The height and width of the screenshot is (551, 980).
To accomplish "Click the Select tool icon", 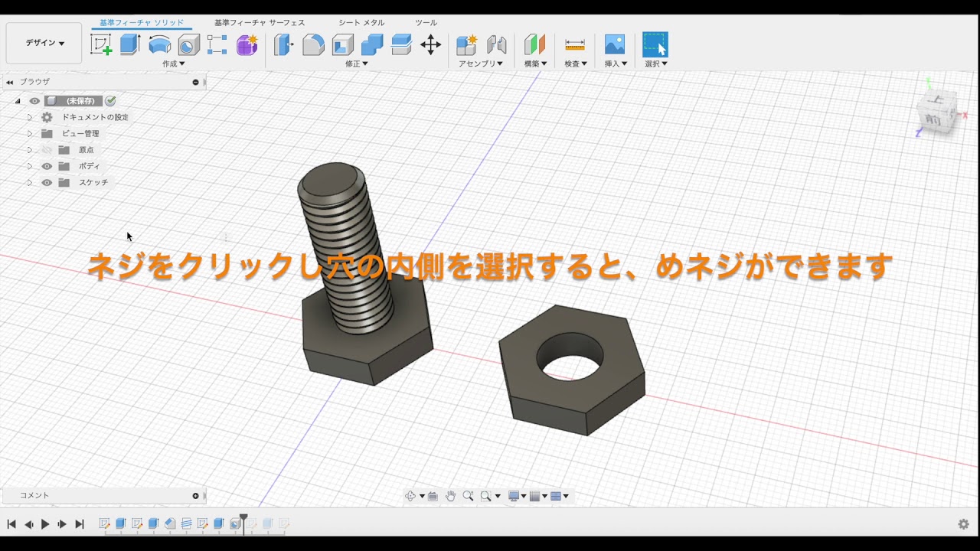I will 655,44.
